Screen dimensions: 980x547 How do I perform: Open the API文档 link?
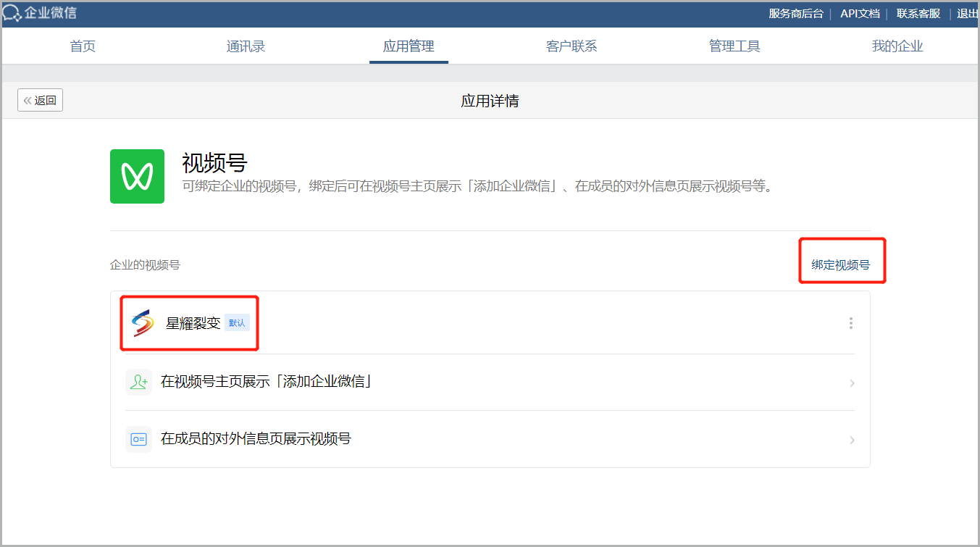pyautogui.click(x=860, y=14)
